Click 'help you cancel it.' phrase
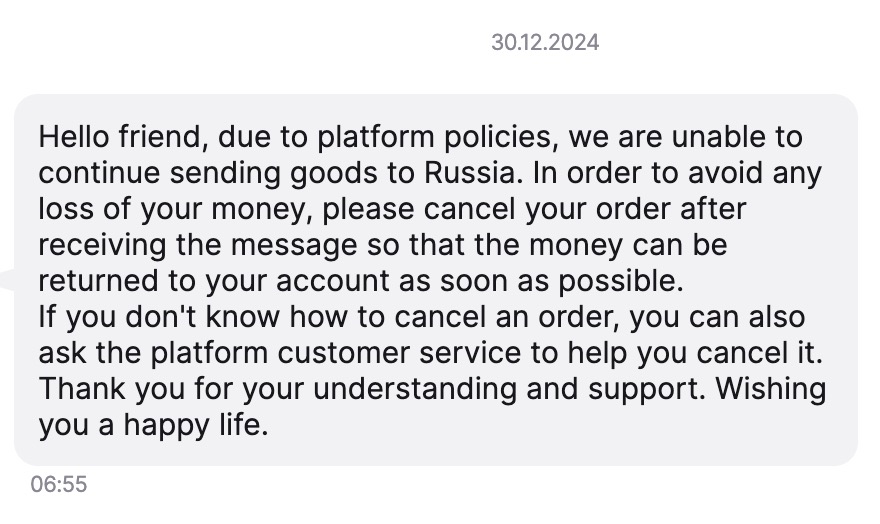The image size is (880, 524). click(695, 354)
